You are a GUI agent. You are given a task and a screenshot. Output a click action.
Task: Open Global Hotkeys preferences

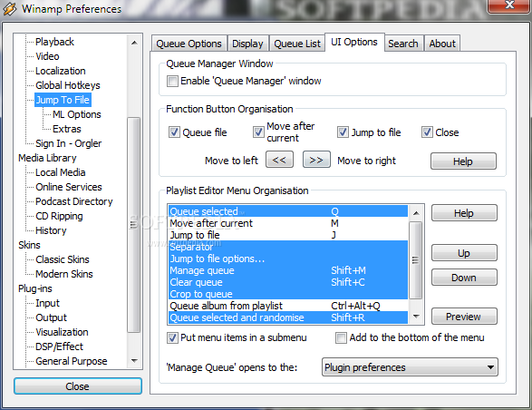click(x=68, y=85)
